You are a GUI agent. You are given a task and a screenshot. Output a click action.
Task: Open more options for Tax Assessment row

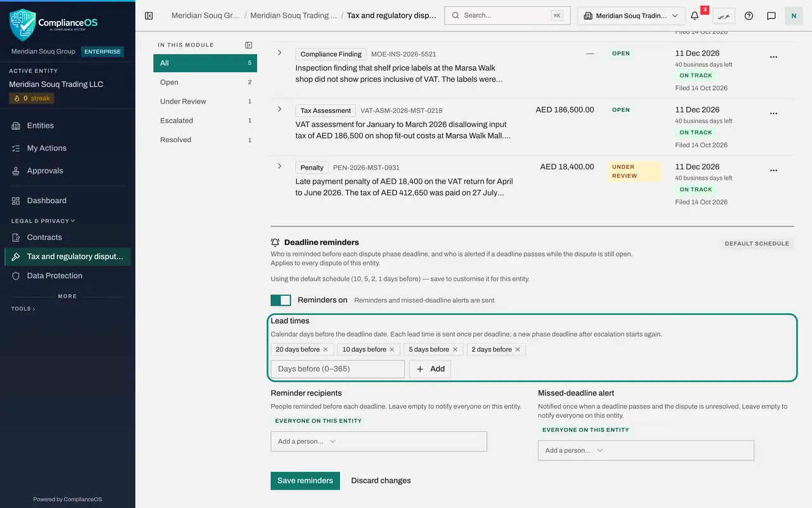coord(773,114)
